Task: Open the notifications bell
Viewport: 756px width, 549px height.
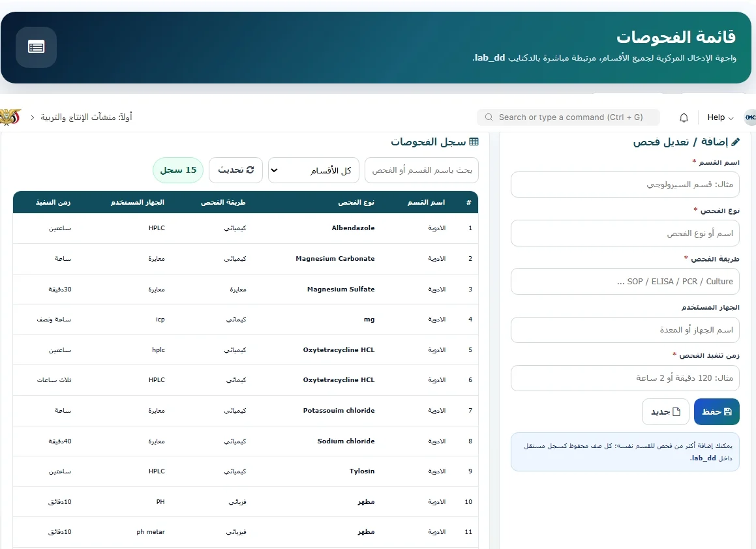Action: pyautogui.click(x=684, y=117)
